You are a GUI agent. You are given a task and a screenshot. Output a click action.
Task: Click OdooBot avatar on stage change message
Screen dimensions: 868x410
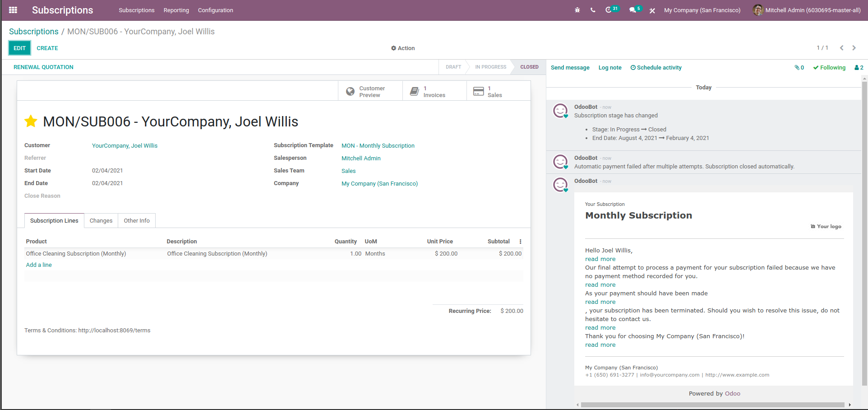pyautogui.click(x=560, y=111)
